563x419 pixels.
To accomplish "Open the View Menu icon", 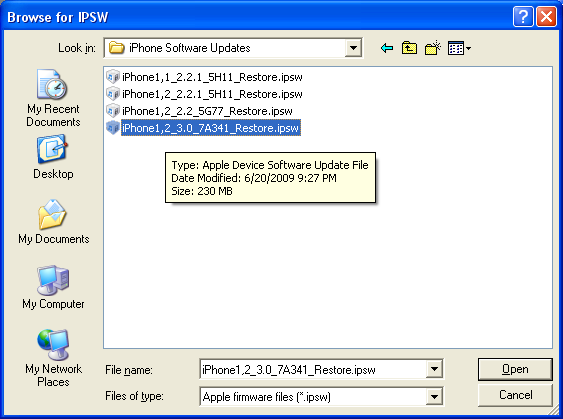I will tap(459, 48).
